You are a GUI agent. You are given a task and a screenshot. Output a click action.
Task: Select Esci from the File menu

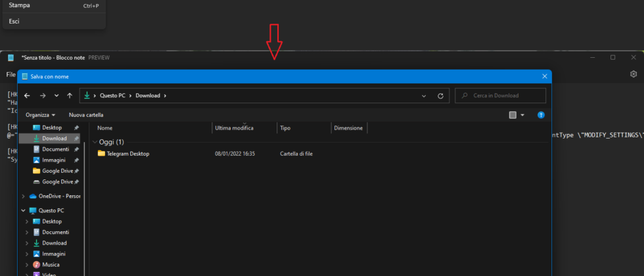click(x=14, y=22)
